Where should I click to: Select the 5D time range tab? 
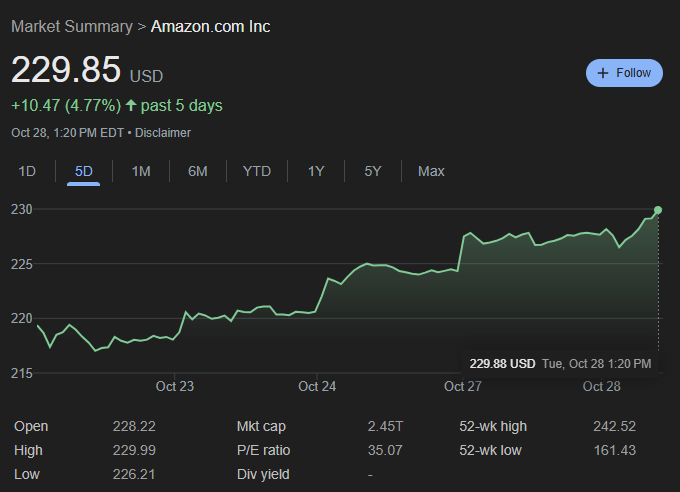84,171
